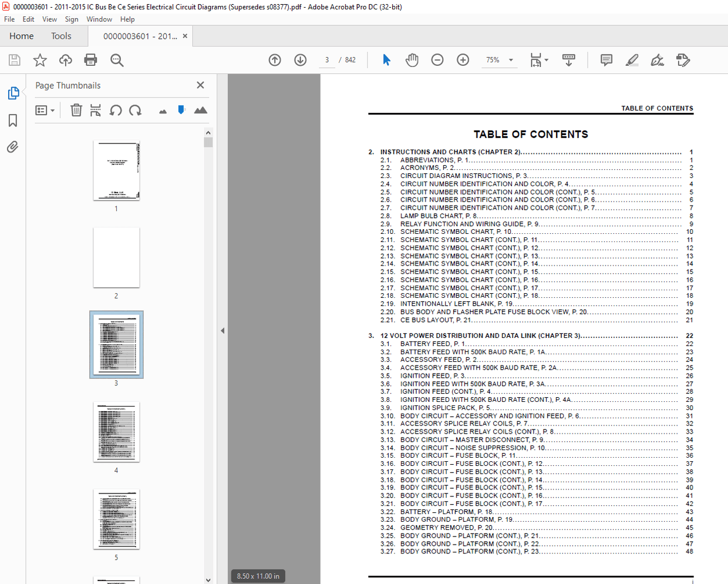
Task: Navigate to the next page
Action: tap(300, 60)
